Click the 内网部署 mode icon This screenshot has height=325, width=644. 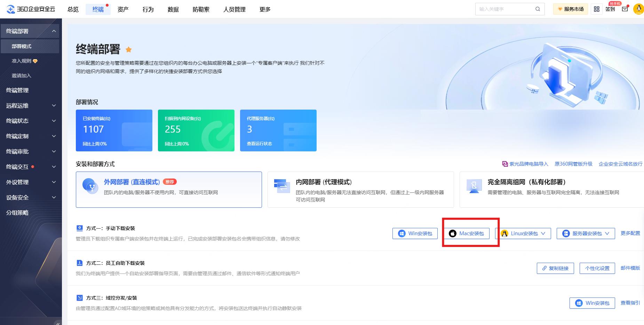pos(282,186)
